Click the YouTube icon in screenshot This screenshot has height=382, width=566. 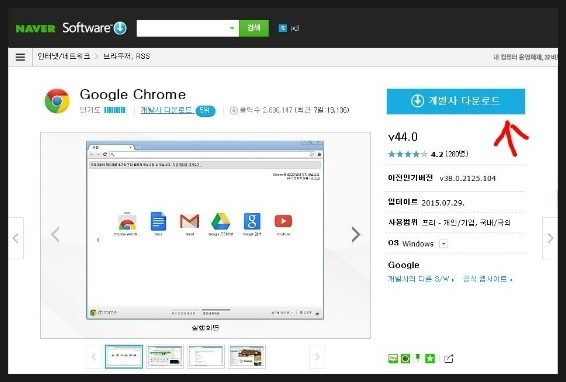(x=283, y=221)
